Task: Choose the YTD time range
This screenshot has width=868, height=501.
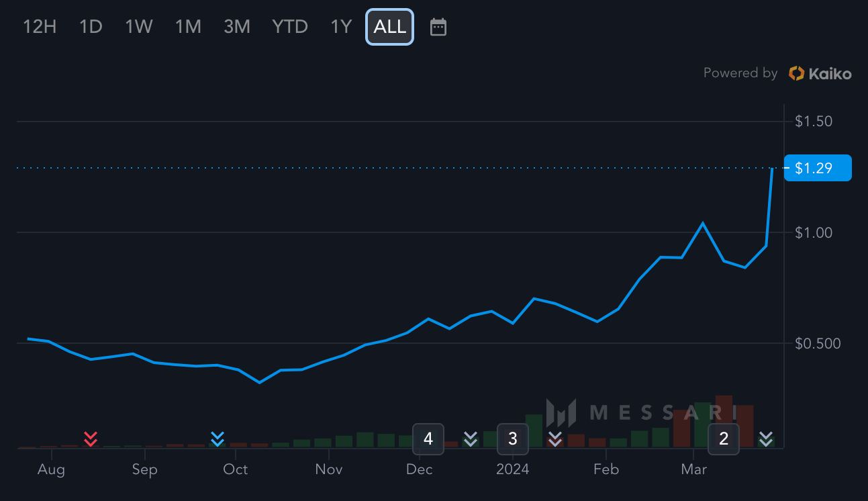Action: click(290, 27)
